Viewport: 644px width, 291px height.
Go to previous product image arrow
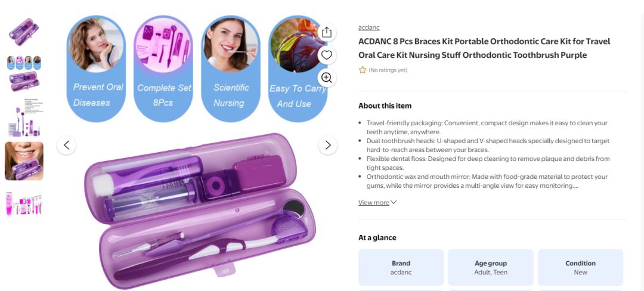[67, 145]
